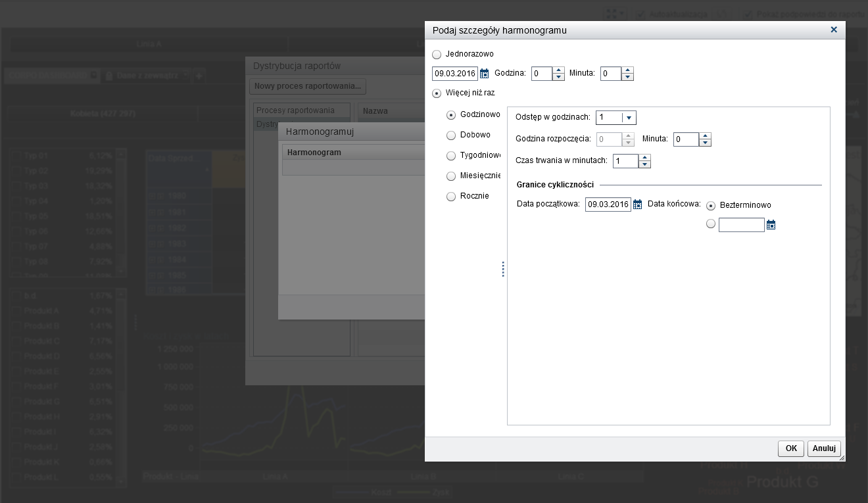Open the Odstęp w godzinach dropdown

pos(629,118)
